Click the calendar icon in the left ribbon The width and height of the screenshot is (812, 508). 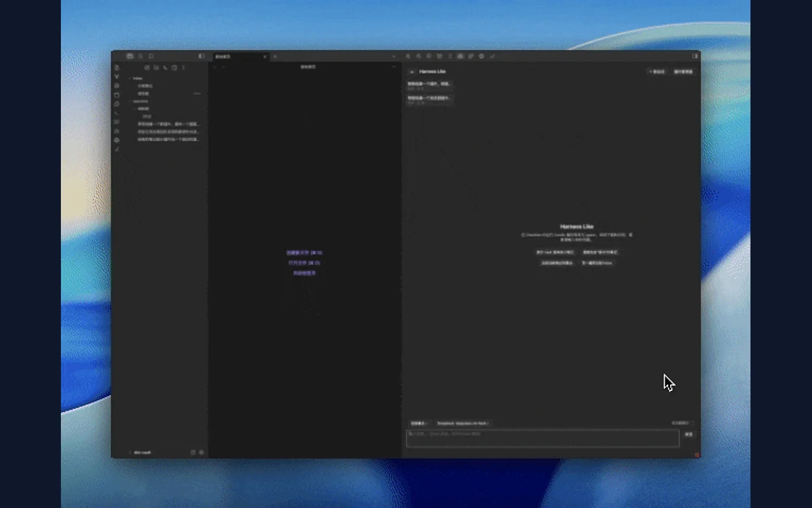tap(117, 95)
